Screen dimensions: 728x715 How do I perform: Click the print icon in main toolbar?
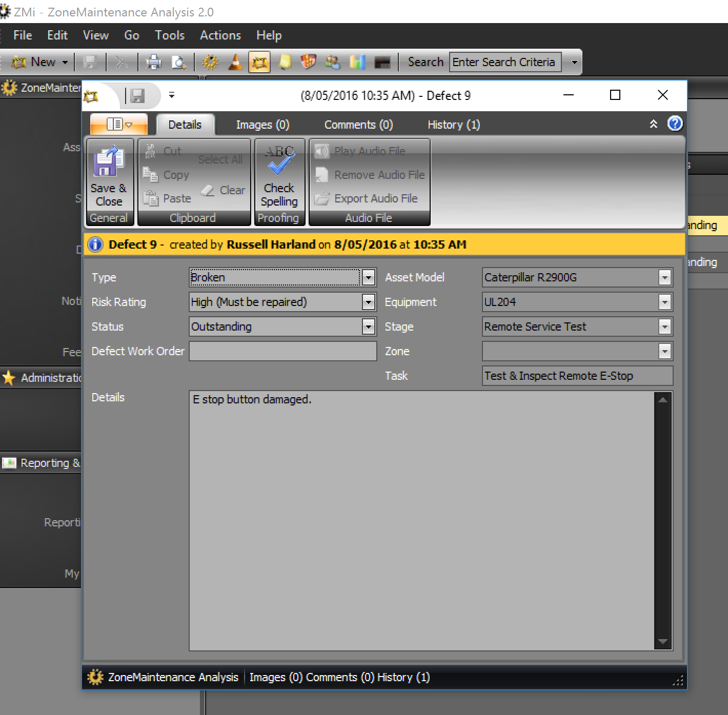tap(153, 63)
